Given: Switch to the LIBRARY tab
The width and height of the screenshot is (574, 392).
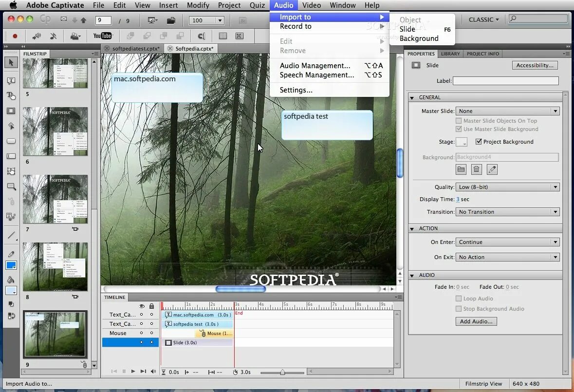Looking at the screenshot, I should pos(450,54).
